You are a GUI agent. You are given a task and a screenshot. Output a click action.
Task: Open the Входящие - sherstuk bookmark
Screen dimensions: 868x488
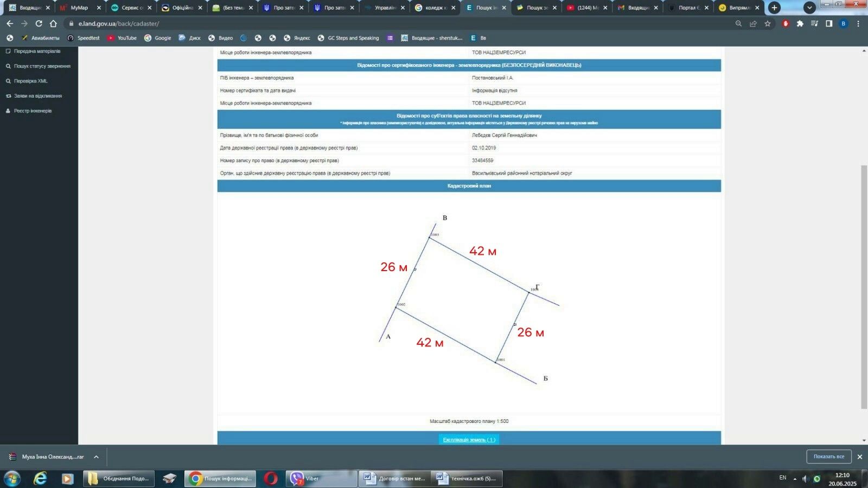(432, 38)
